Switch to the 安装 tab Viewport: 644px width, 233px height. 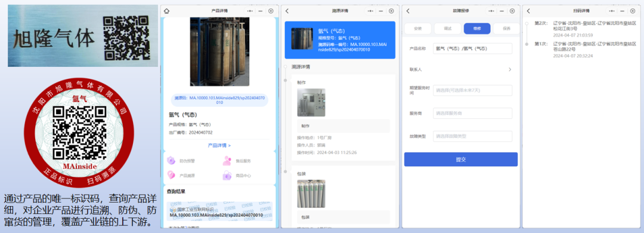[417, 29]
